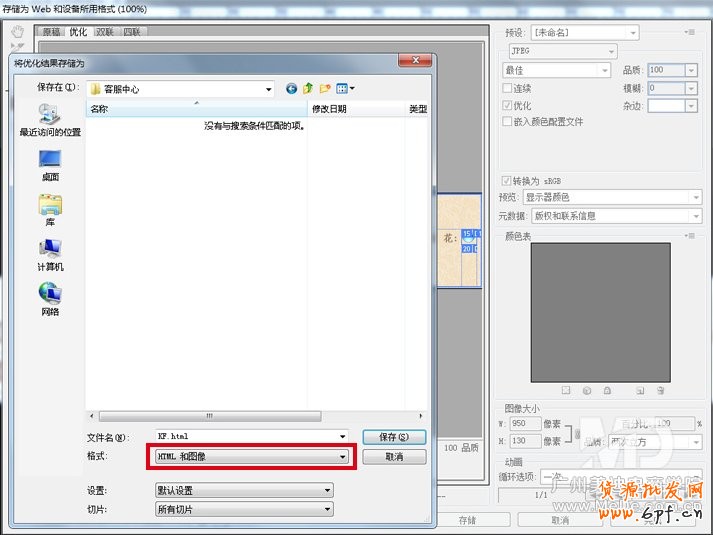Create a new folder
The width and height of the screenshot is (713, 535).
click(x=325, y=89)
